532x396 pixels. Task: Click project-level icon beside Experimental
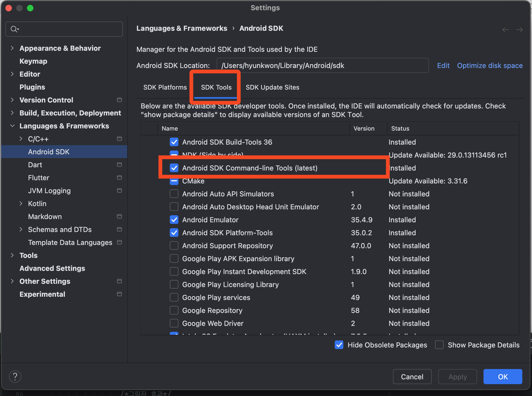(x=119, y=294)
